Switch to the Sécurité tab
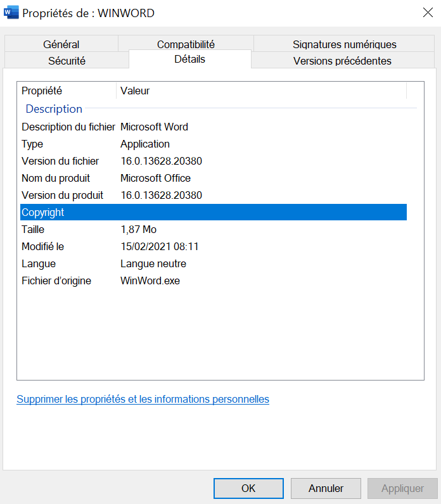441x504 pixels. (x=67, y=60)
